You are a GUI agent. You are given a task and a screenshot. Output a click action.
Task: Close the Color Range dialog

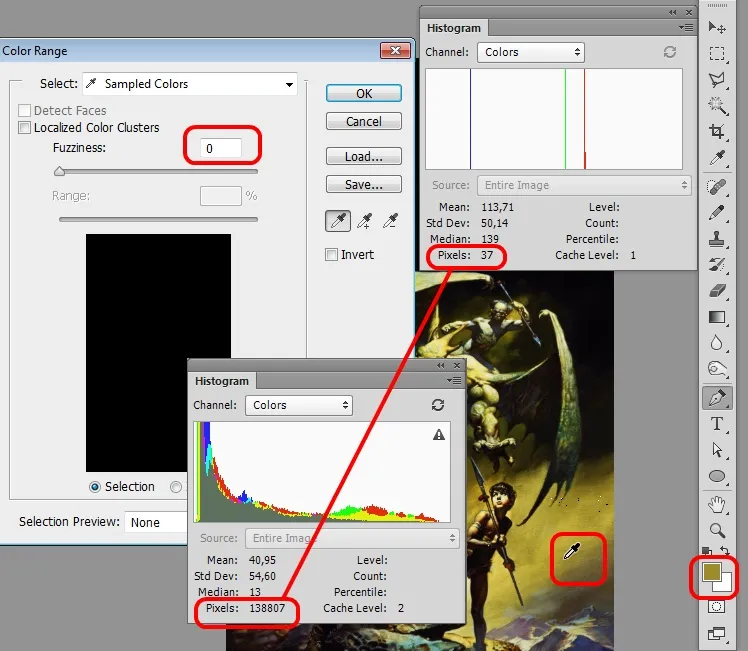(x=395, y=51)
